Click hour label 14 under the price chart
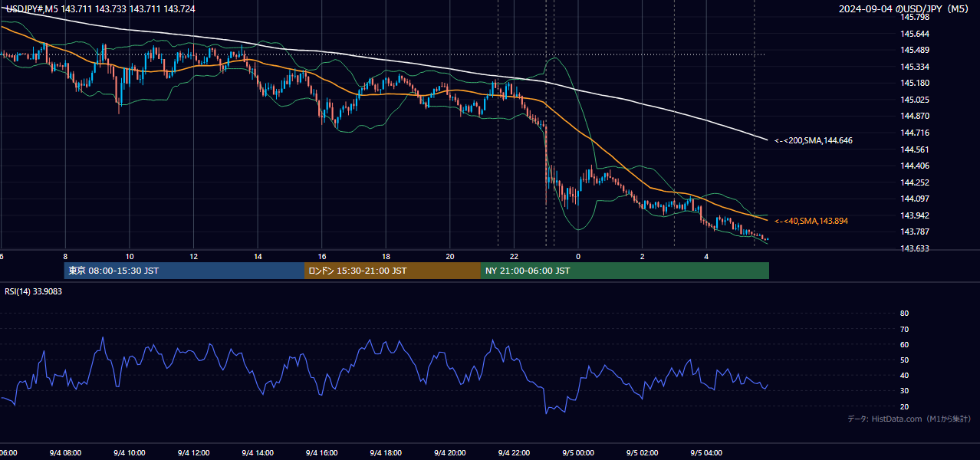980x460 pixels. pyautogui.click(x=258, y=257)
